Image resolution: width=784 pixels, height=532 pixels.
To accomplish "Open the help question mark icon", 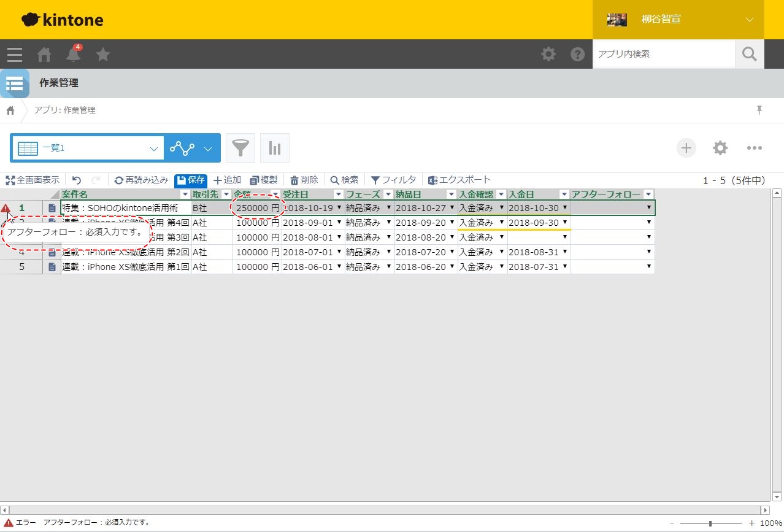I will [577, 54].
